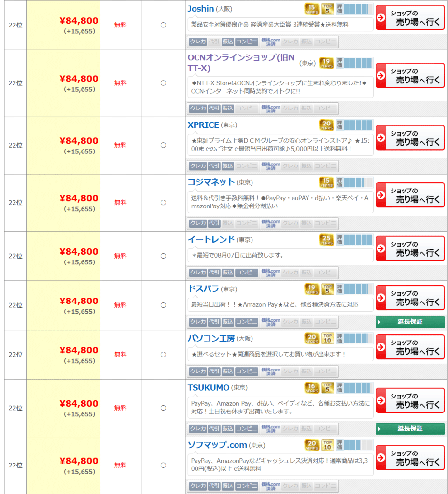The image size is (448, 494).
Task: Visit the コジマネット shop name link
Action: click(211, 182)
